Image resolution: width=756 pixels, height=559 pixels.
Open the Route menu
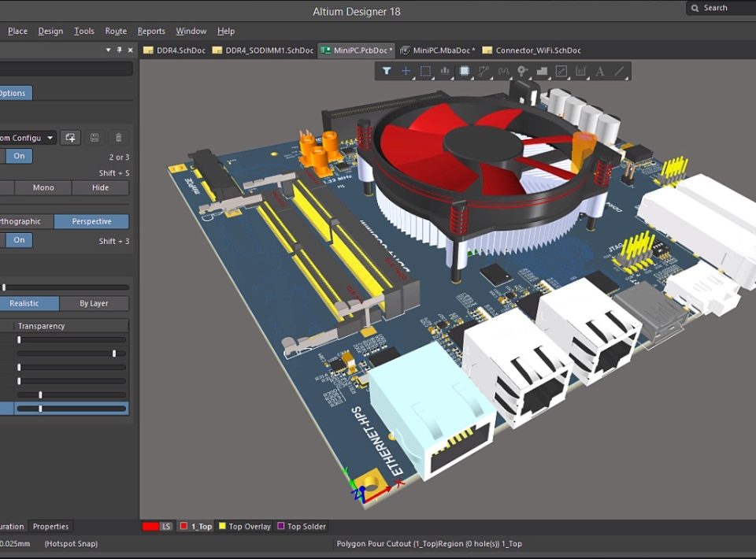116,31
